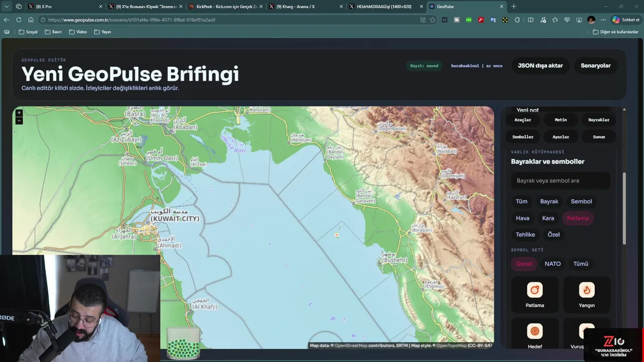Viewport: 644px width, 362px height.
Task: Open Diğer sık kullanılanlar folder
Action: coord(615,32)
